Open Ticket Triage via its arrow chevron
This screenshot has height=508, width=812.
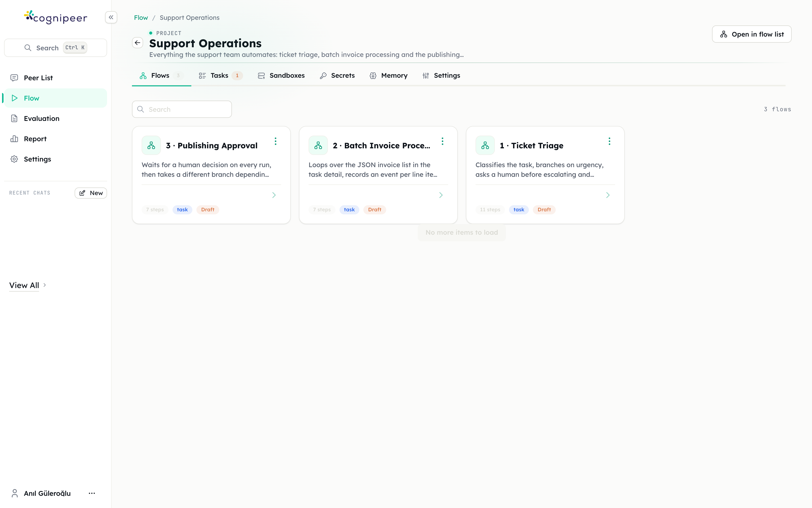pos(608,195)
